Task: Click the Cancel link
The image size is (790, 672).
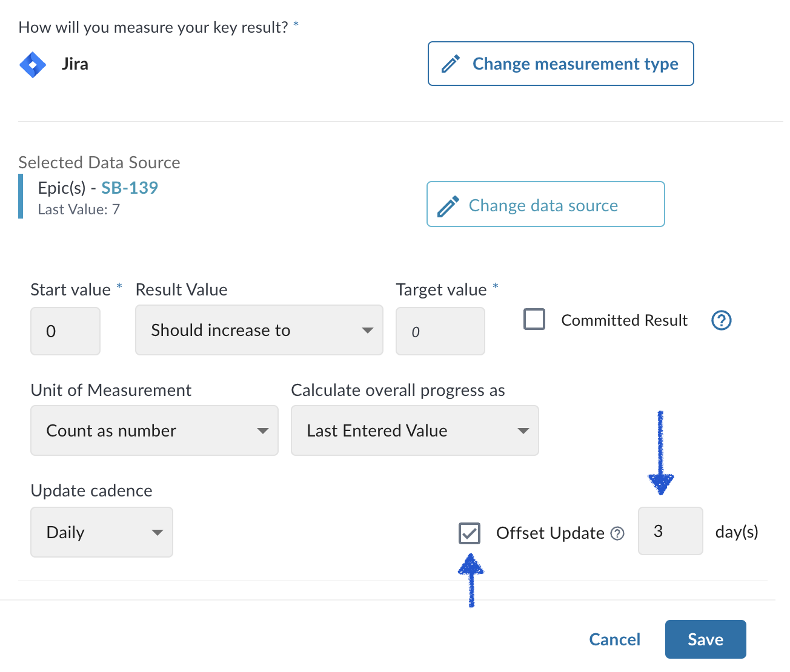Action: [614, 639]
